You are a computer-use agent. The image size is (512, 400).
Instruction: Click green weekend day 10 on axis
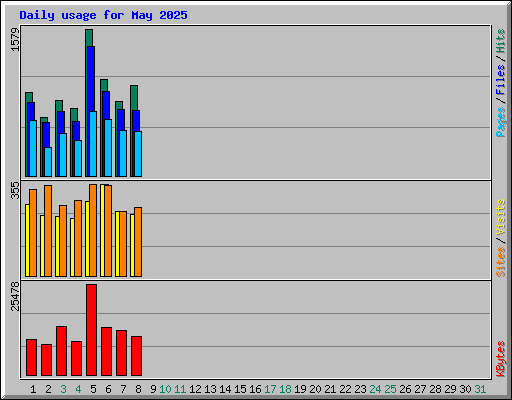point(165,389)
